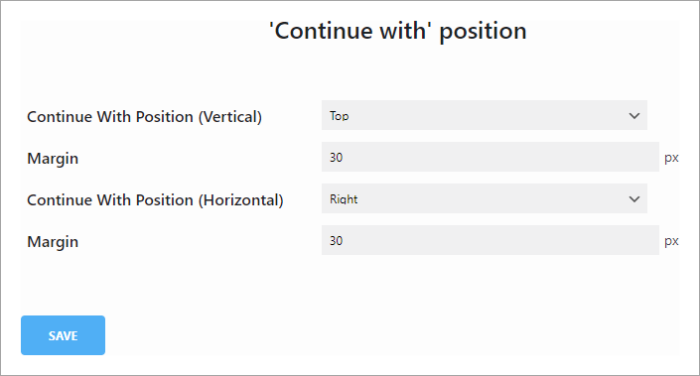This screenshot has height=376, width=700.
Task: Place the cursor on the 30 in the vertical margin field
Action: tap(336, 157)
